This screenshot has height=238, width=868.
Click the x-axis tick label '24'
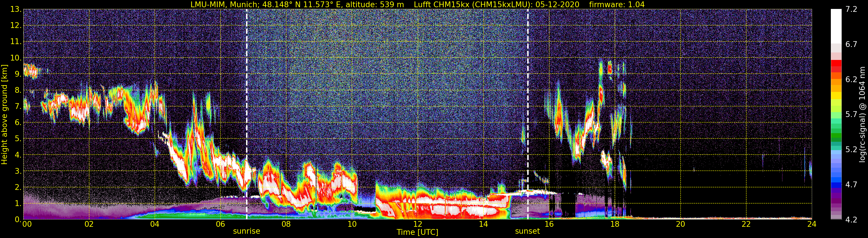[812, 224]
